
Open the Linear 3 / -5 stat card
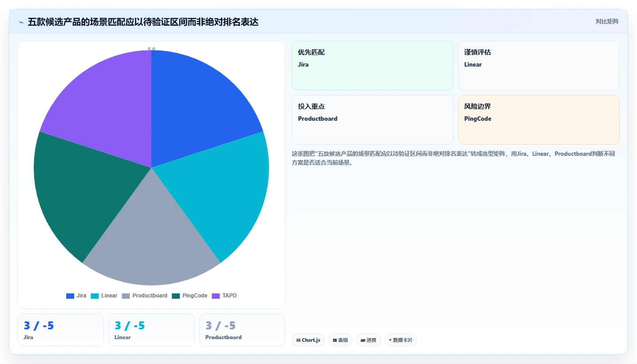151,330
